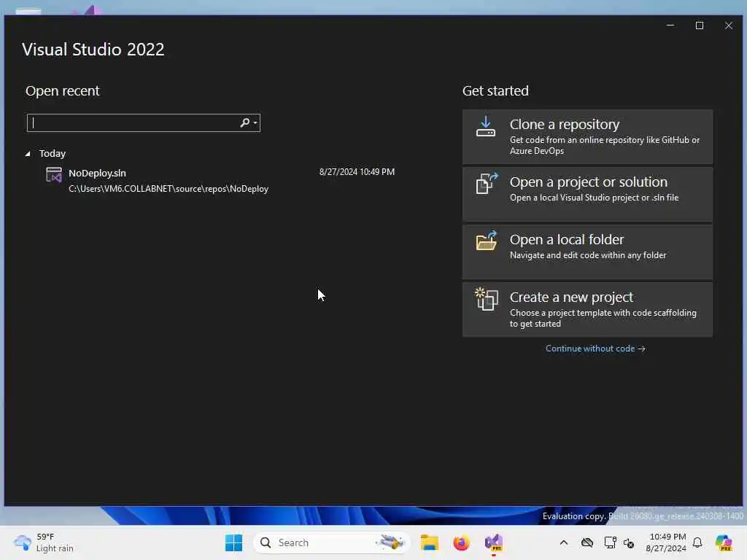This screenshot has width=747, height=560.
Task: Open the weather widget showing 59°F
Action: [x=44, y=542]
